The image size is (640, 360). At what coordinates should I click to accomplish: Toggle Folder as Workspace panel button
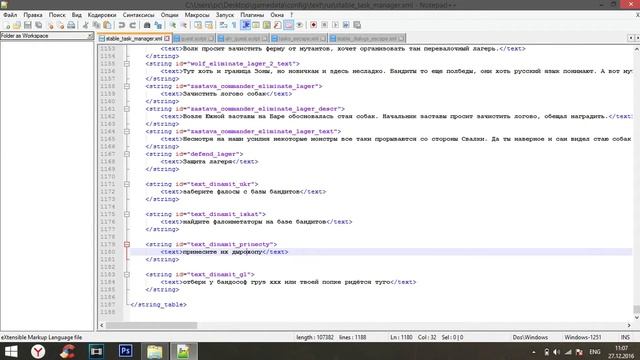(x=289, y=25)
